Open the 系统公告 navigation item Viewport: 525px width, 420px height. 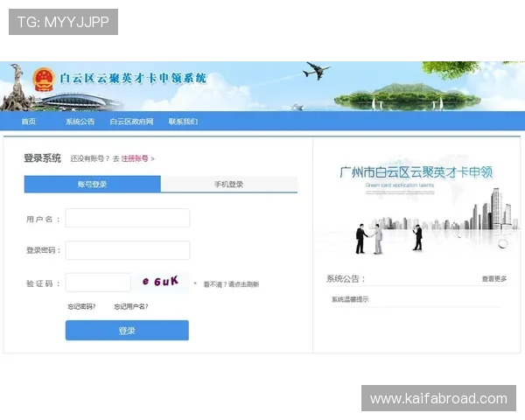click(x=80, y=122)
